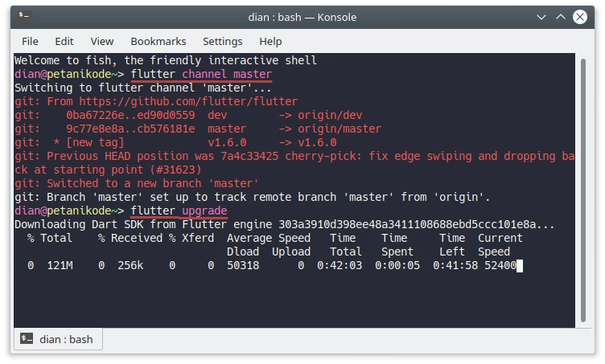Click the Konsole terminal icon in title bar

pyautogui.click(x=25, y=17)
